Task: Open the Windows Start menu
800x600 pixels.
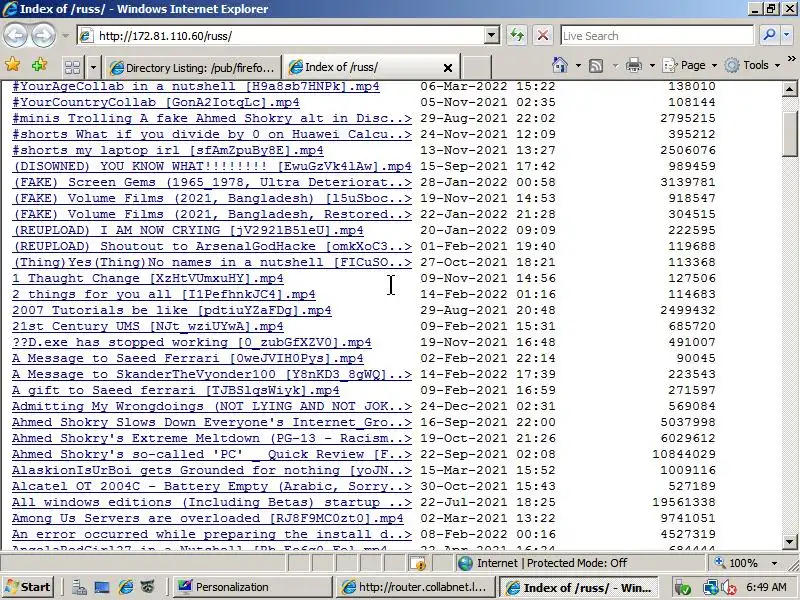Action: pyautogui.click(x=28, y=587)
